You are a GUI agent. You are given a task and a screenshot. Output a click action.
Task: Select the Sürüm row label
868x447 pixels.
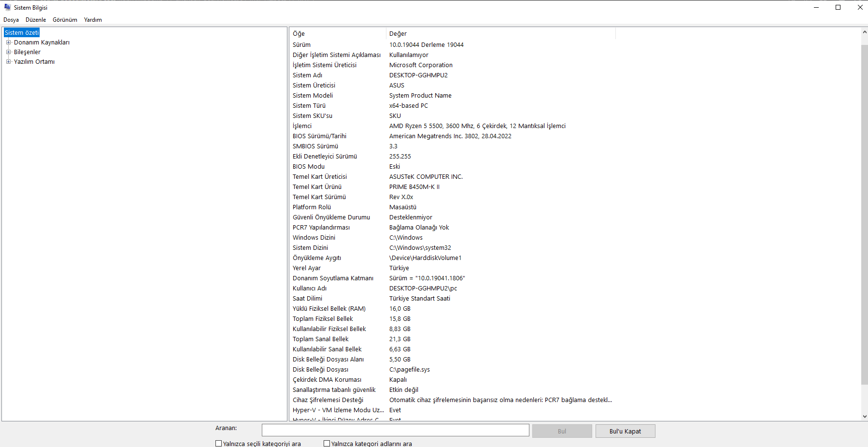(x=301, y=45)
